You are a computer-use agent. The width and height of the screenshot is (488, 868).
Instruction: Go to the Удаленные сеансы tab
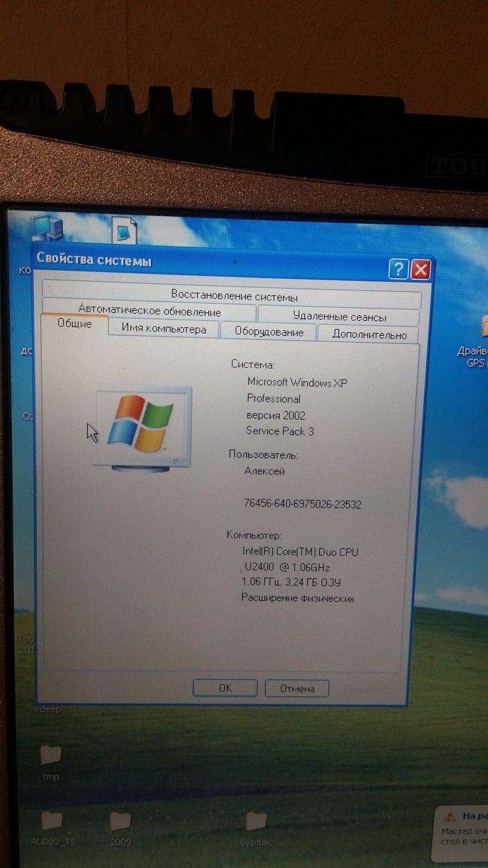tap(339, 317)
